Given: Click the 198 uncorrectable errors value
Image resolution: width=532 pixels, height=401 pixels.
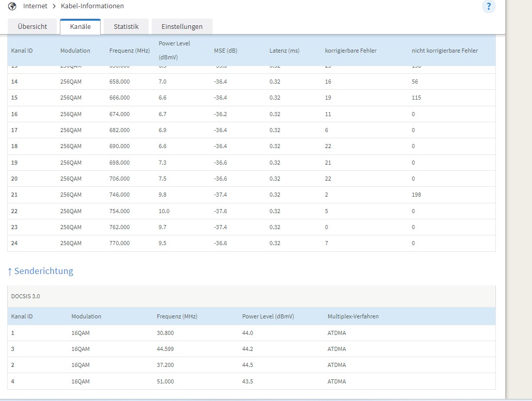Looking at the screenshot, I should (416, 195).
